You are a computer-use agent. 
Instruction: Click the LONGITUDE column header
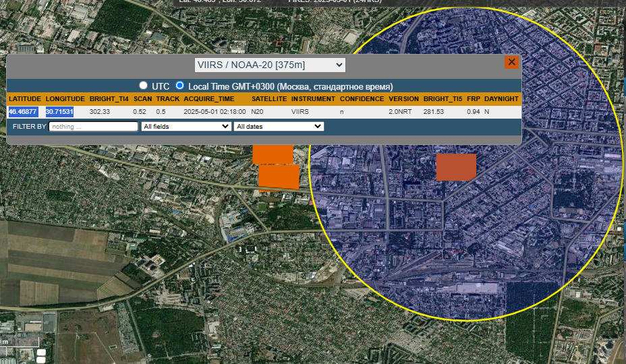tap(65, 99)
